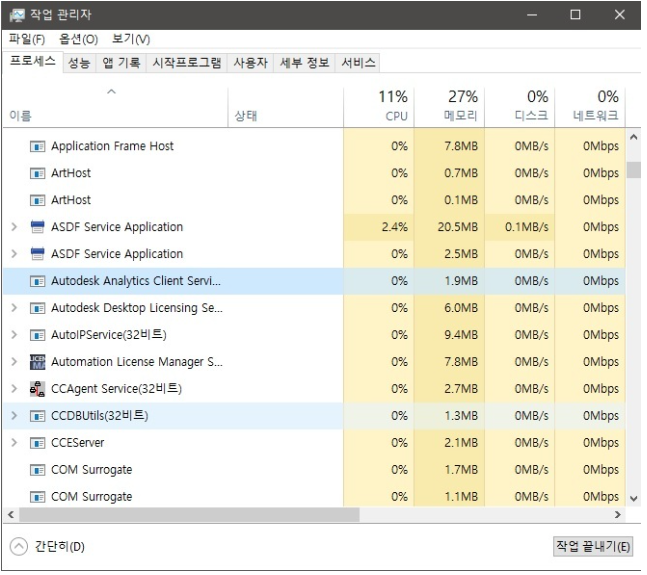Click the Task Manager app icon in title bar
This screenshot has height=575, width=647.
click(17, 15)
